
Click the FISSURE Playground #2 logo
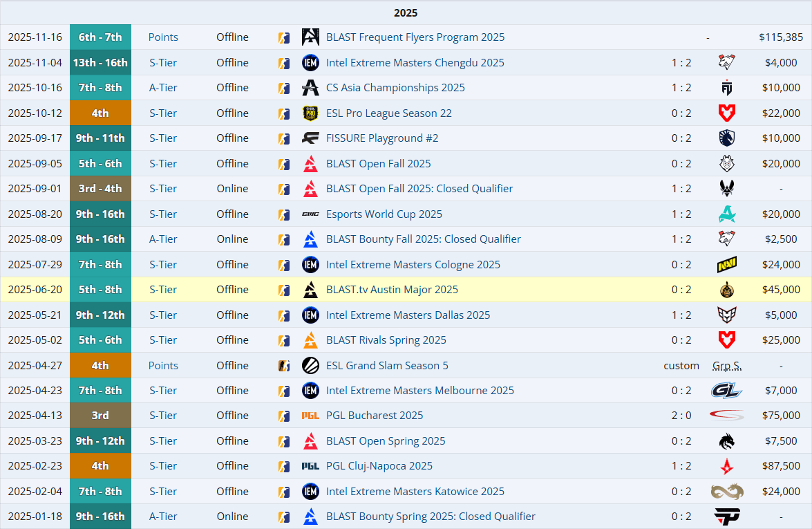tap(310, 138)
